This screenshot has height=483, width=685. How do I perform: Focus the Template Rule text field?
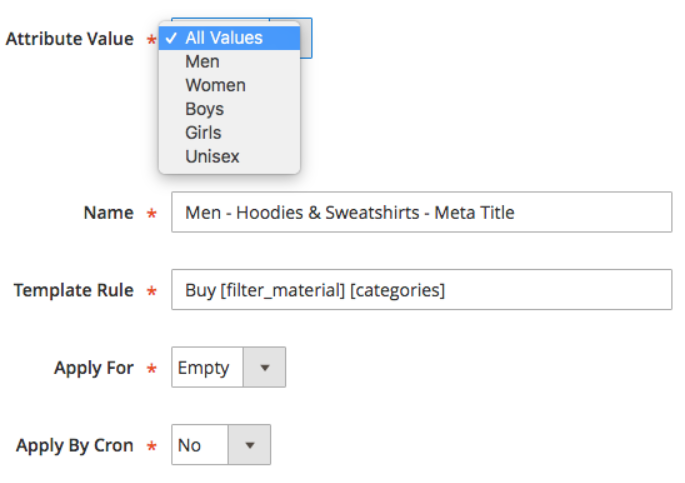(421, 291)
